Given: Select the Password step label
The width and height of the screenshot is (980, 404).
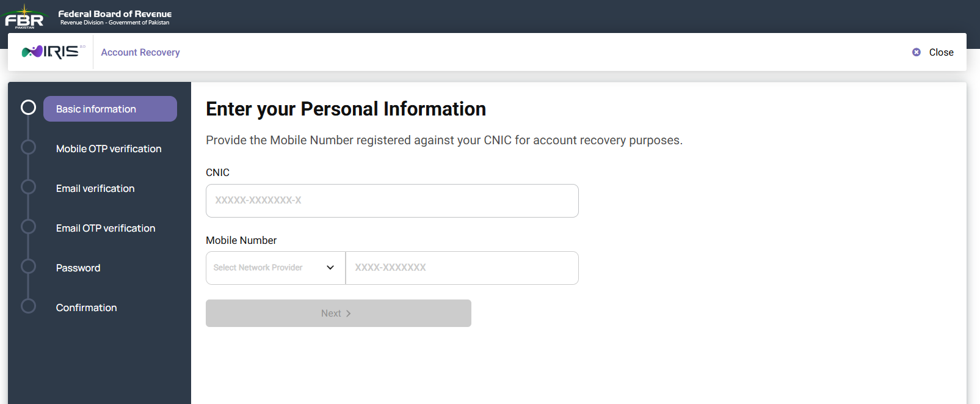Looking at the screenshot, I should tap(78, 268).
